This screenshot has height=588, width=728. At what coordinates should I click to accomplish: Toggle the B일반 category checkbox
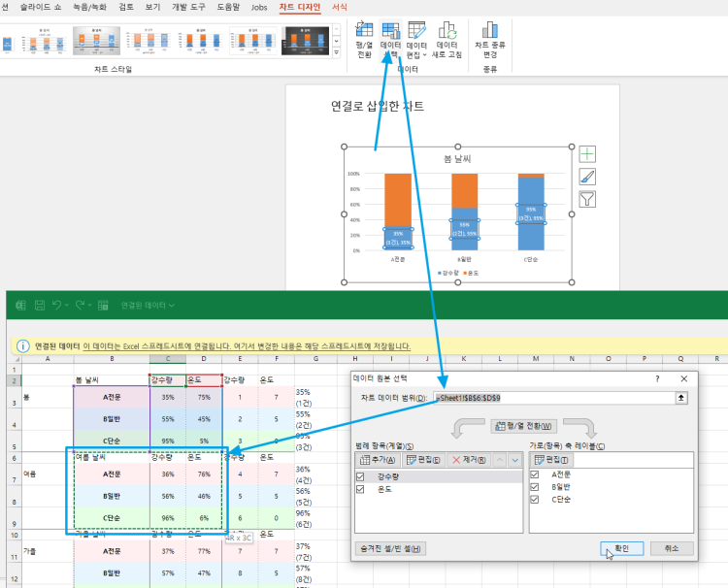point(535,487)
